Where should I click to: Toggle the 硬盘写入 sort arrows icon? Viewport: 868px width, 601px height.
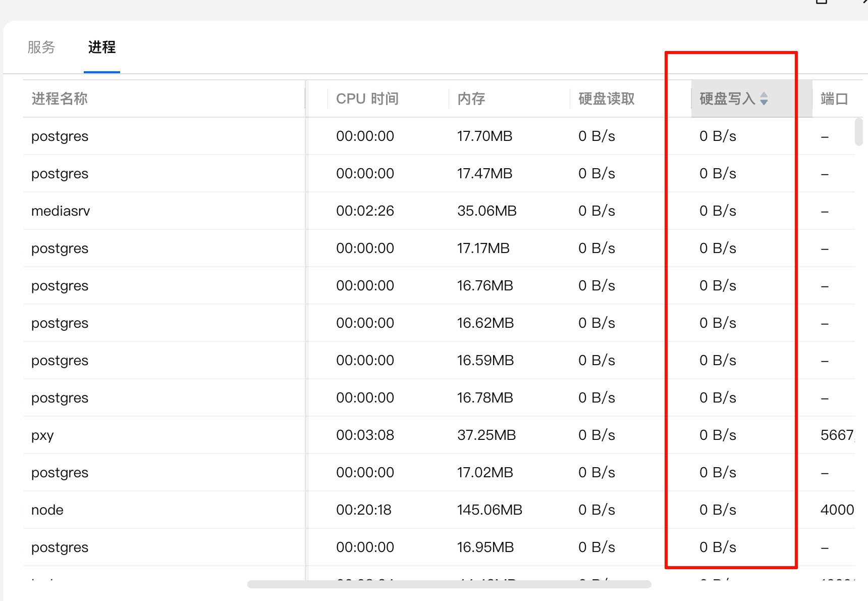(764, 98)
